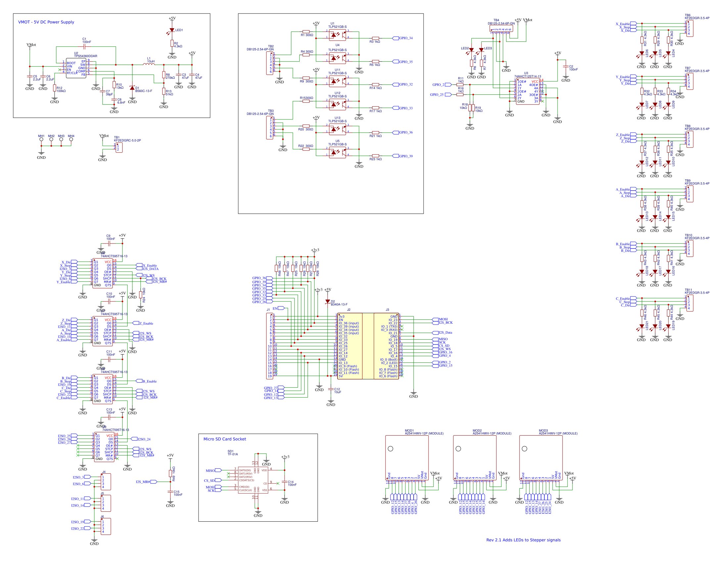Click the SD1 TF-01A card socket

253,480
